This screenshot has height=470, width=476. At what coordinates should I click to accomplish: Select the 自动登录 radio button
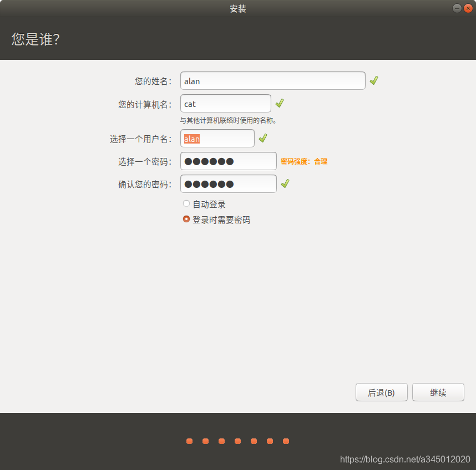[186, 204]
